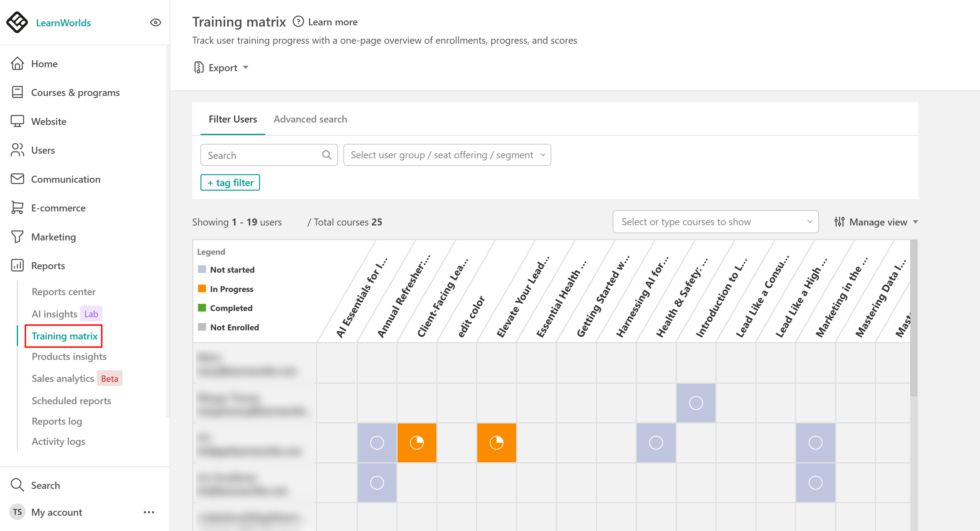Click the E-commerce cart icon
The width and height of the screenshot is (980, 531).
[x=17, y=208]
